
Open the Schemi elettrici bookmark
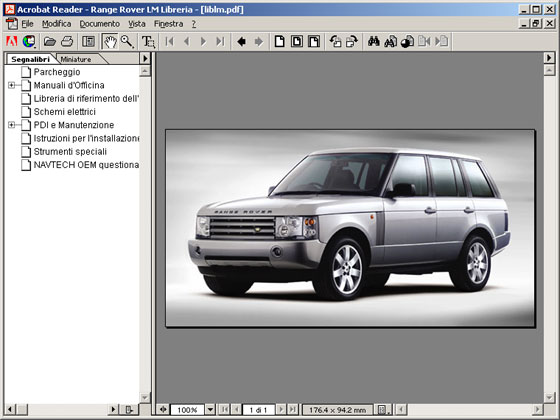click(x=65, y=112)
